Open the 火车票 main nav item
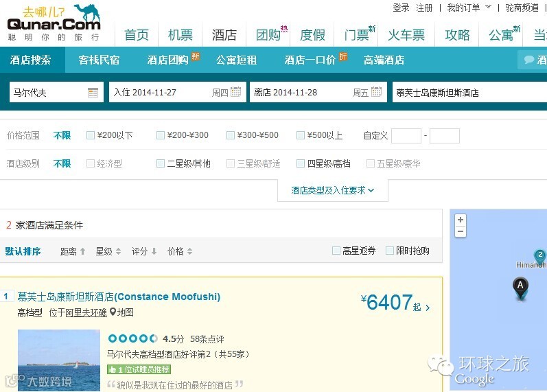This screenshot has width=547, height=392. 406,35
